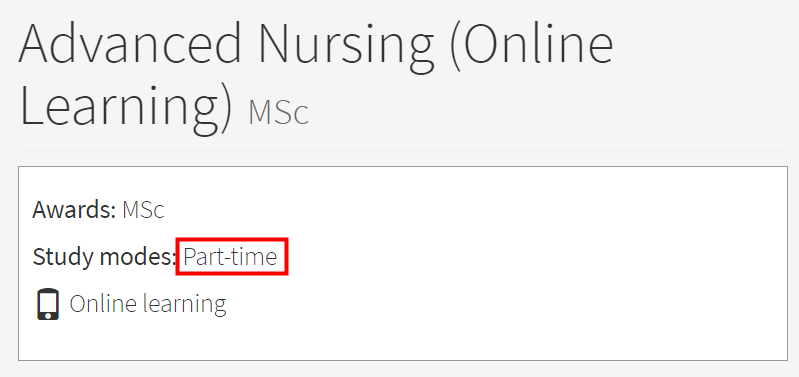The height and width of the screenshot is (377, 799).
Task: Click the mobile phone icon beside Online learning
Action: pyautogui.click(x=48, y=304)
